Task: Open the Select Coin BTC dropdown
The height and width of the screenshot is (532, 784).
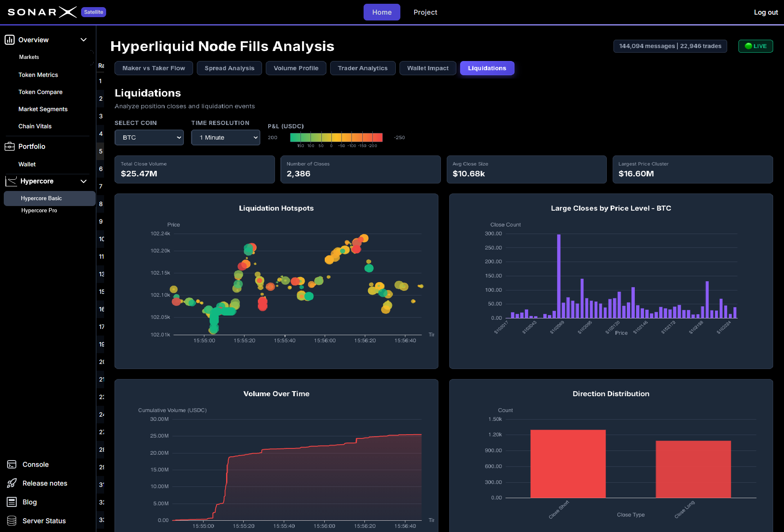Action: coord(149,137)
